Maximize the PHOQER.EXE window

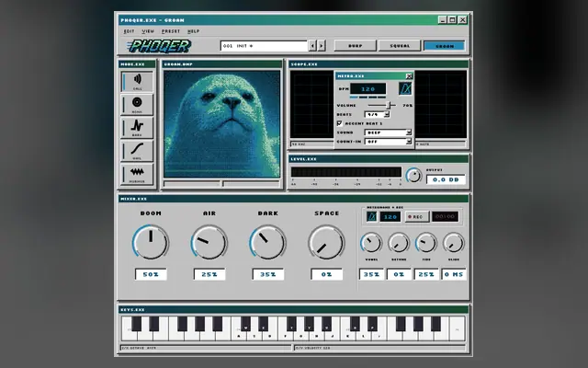[453, 20]
